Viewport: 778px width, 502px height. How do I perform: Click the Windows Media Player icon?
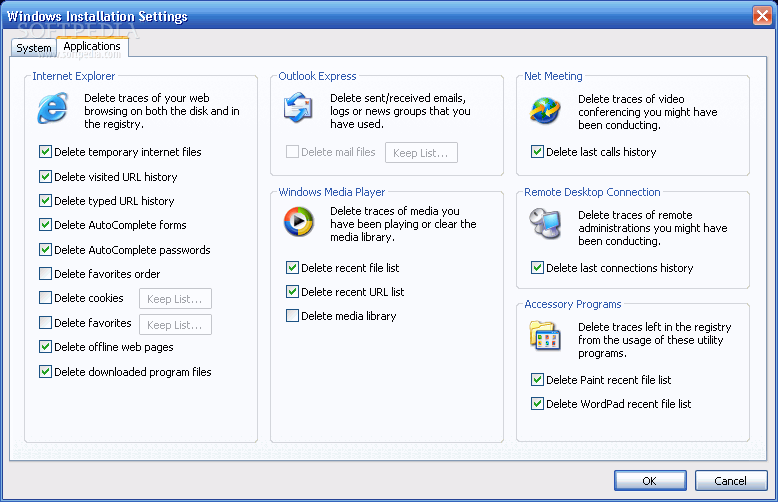coord(298,221)
